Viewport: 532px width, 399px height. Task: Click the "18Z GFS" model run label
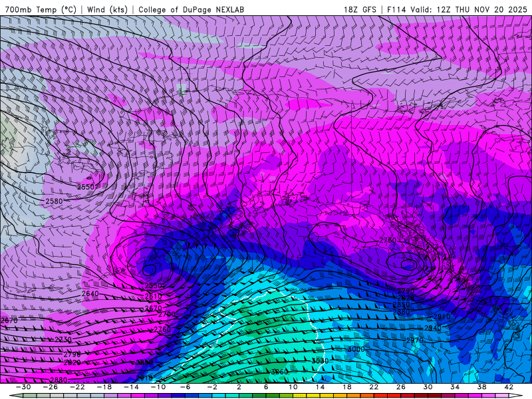pos(360,9)
